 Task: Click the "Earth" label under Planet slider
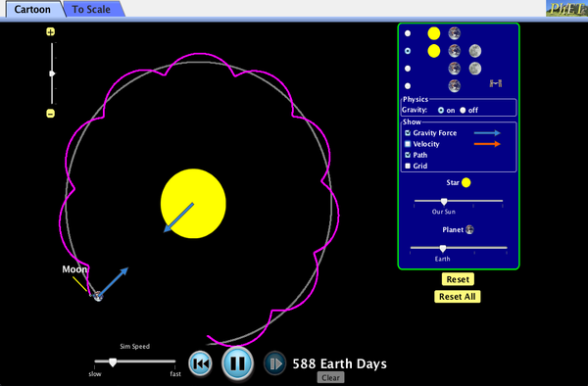[443, 259]
